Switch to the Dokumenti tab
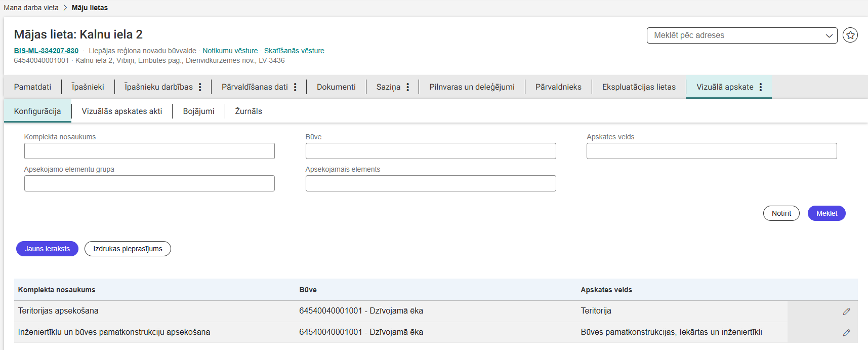Viewport: 868px width, 350px height. coord(336,87)
